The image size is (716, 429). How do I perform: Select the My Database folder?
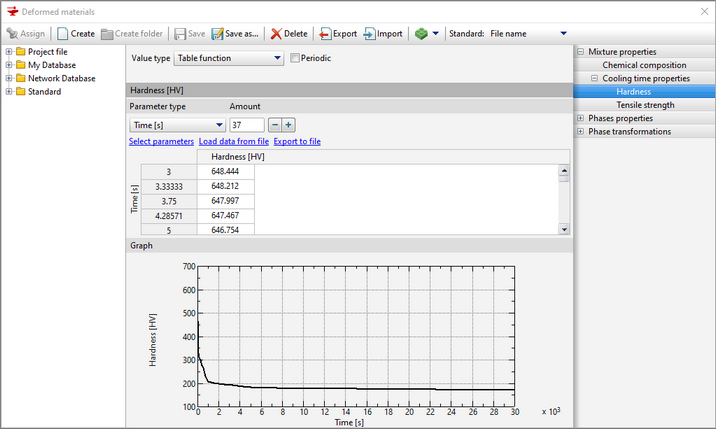pyautogui.click(x=51, y=65)
